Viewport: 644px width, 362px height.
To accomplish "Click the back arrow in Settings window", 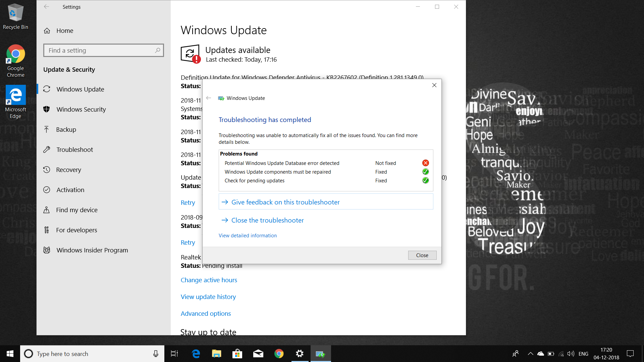I will [x=46, y=7].
